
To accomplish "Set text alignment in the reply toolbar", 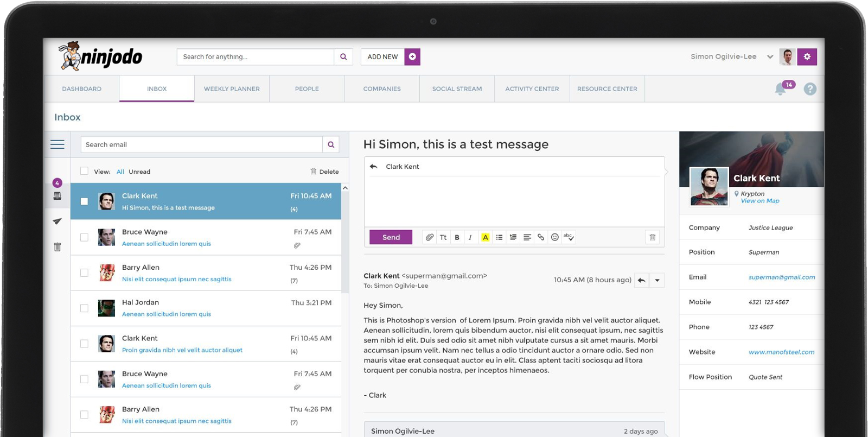I will [527, 237].
